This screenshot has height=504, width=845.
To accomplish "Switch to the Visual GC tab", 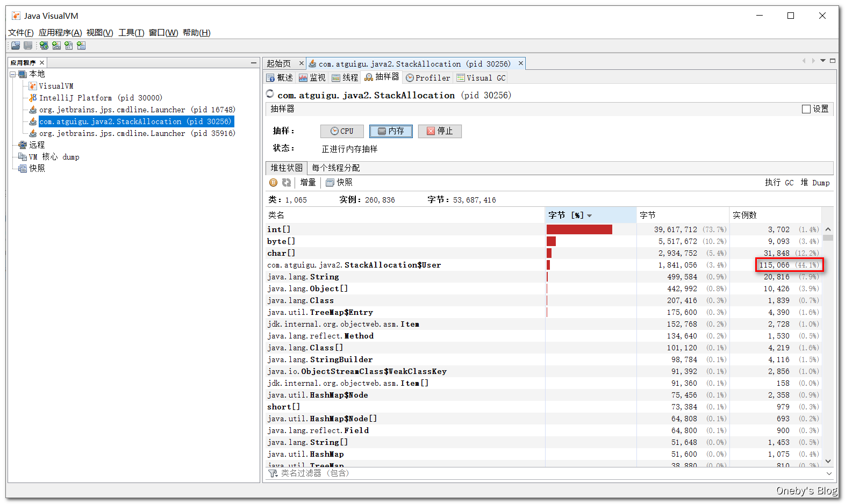I will (481, 78).
